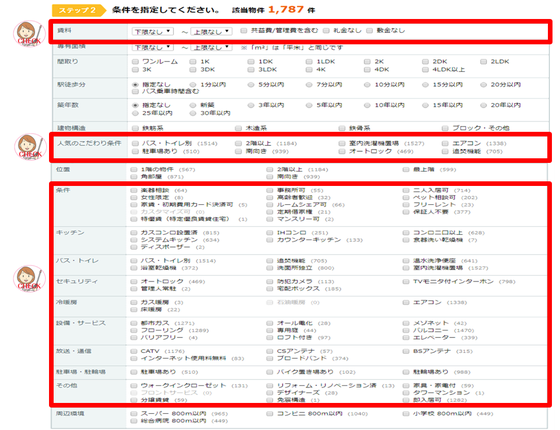Check the 1K layout option
560x430 pixels.
(x=193, y=62)
